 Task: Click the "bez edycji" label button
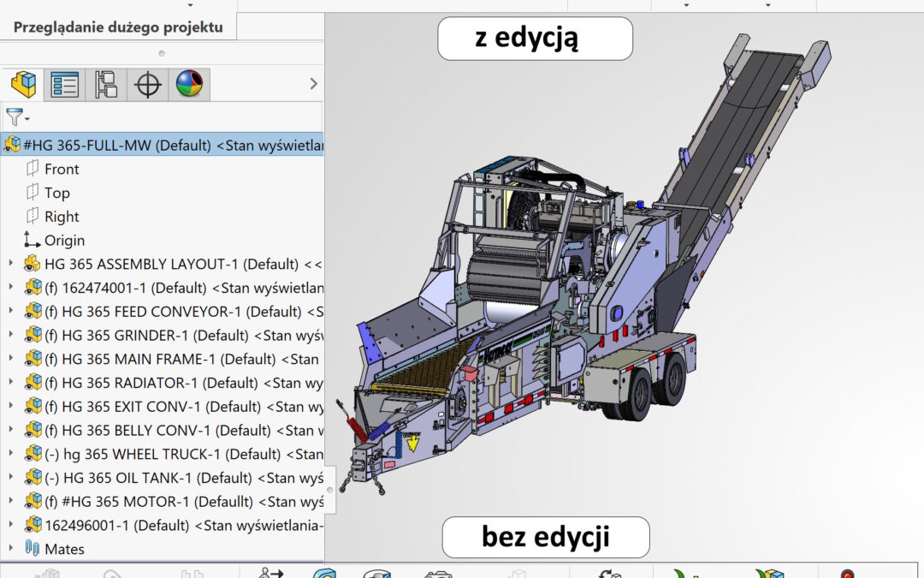(x=545, y=537)
